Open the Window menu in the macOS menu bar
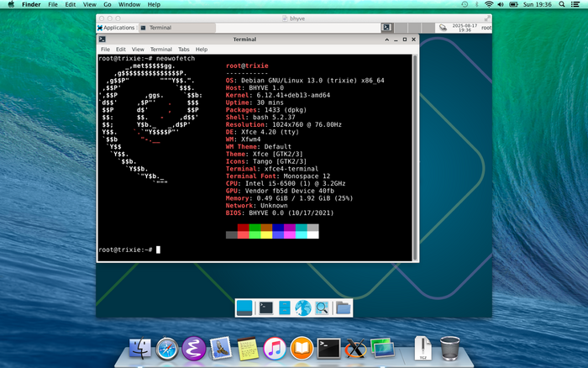Viewport: 588px width, 368px height. (x=129, y=4)
